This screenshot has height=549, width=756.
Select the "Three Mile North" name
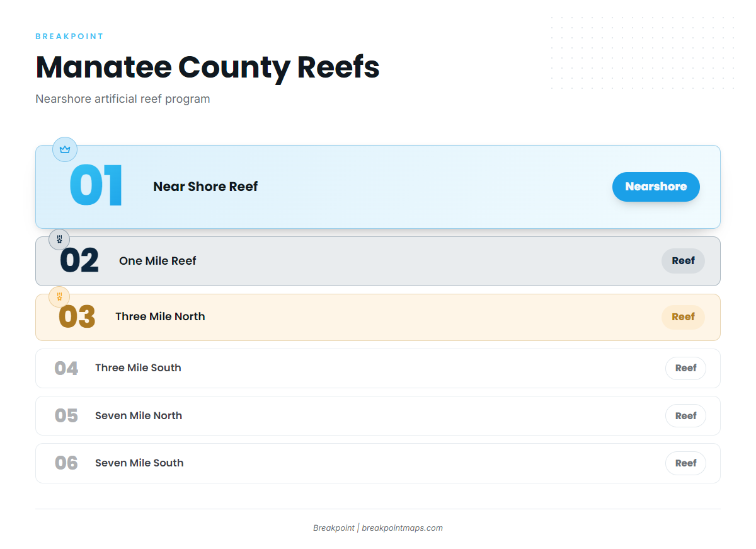point(160,316)
